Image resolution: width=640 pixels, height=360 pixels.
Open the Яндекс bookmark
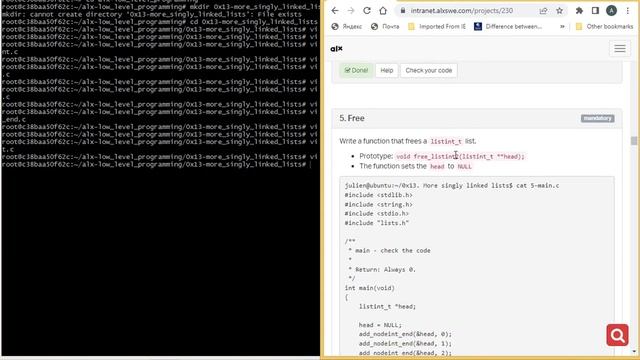(x=347, y=27)
